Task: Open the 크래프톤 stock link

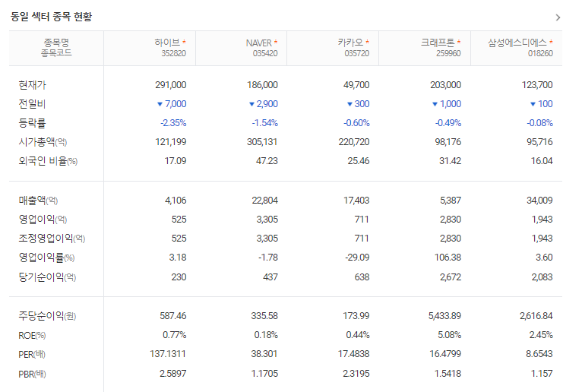Action: click(x=438, y=43)
